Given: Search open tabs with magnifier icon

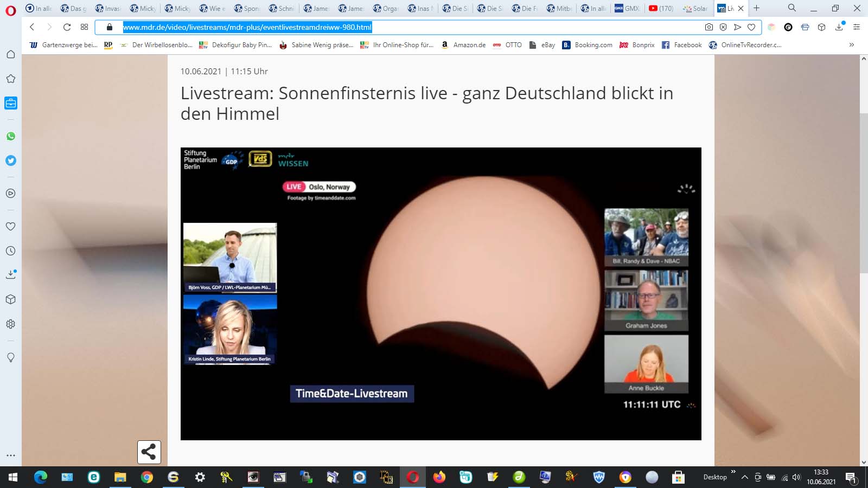Looking at the screenshot, I should coord(792,8).
